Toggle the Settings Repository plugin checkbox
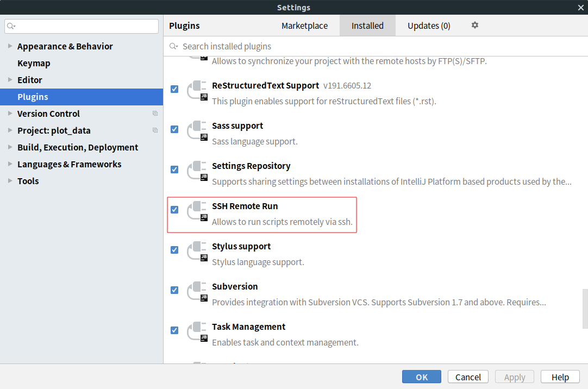This screenshot has height=389, width=588. pos(174,170)
